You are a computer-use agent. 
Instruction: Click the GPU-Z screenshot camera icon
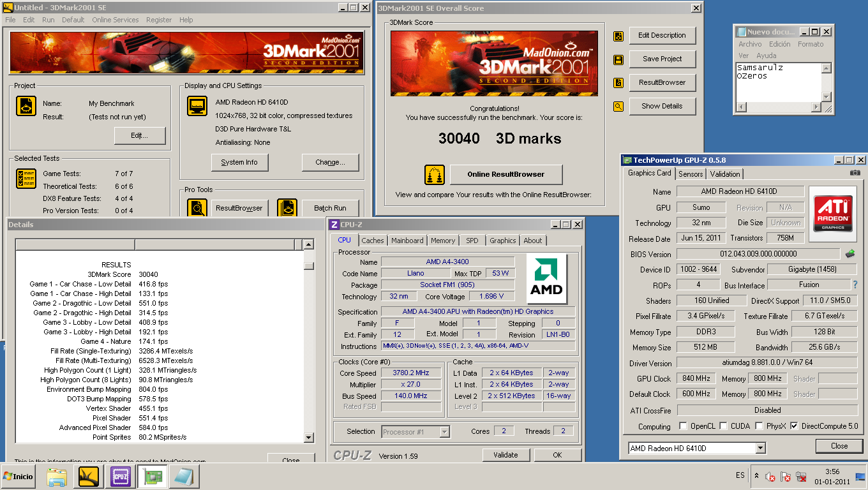tap(855, 173)
